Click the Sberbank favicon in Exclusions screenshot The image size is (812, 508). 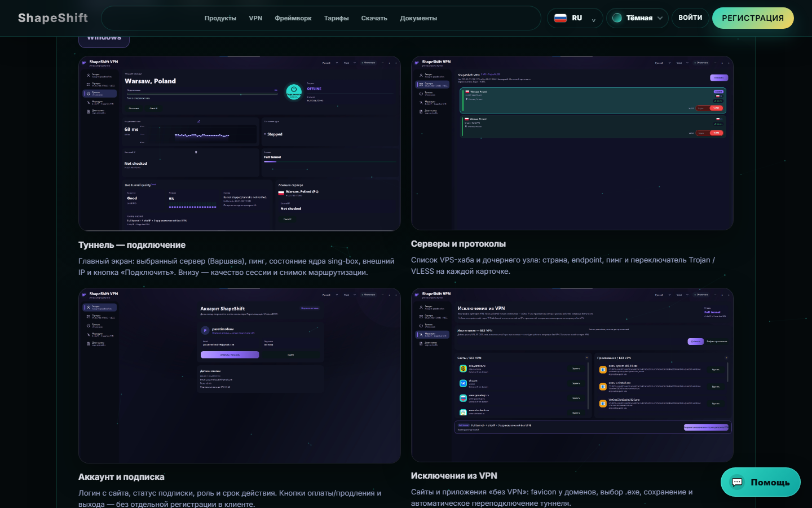463,412
